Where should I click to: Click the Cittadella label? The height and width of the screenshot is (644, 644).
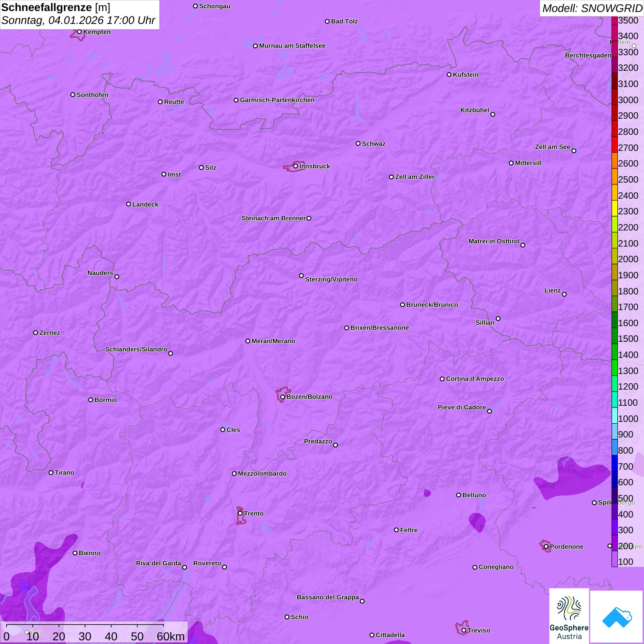click(390, 635)
